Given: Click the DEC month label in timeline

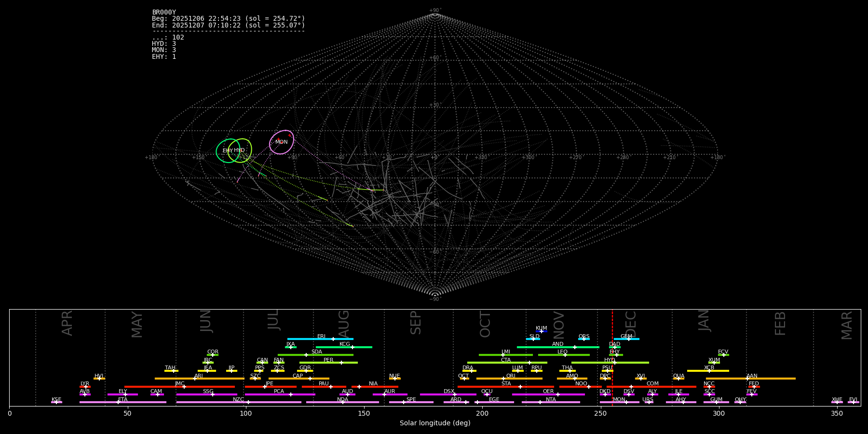Looking at the screenshot, I should (x=631, y=324).
